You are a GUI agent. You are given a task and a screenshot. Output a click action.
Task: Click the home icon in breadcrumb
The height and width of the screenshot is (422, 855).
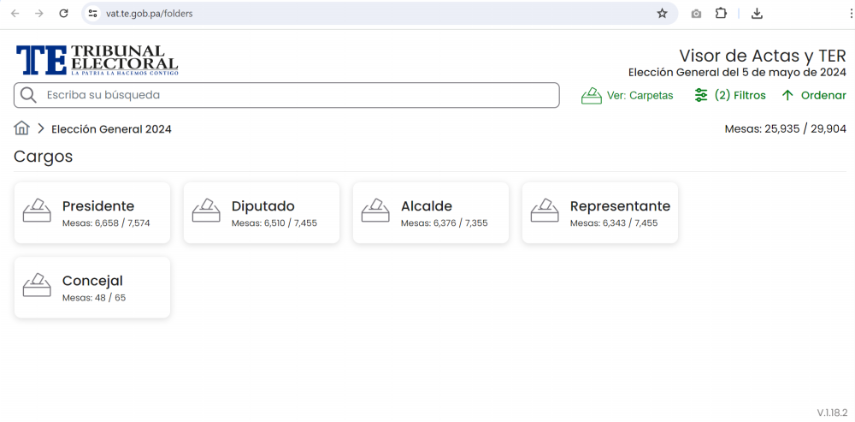[x=21, y=128]
